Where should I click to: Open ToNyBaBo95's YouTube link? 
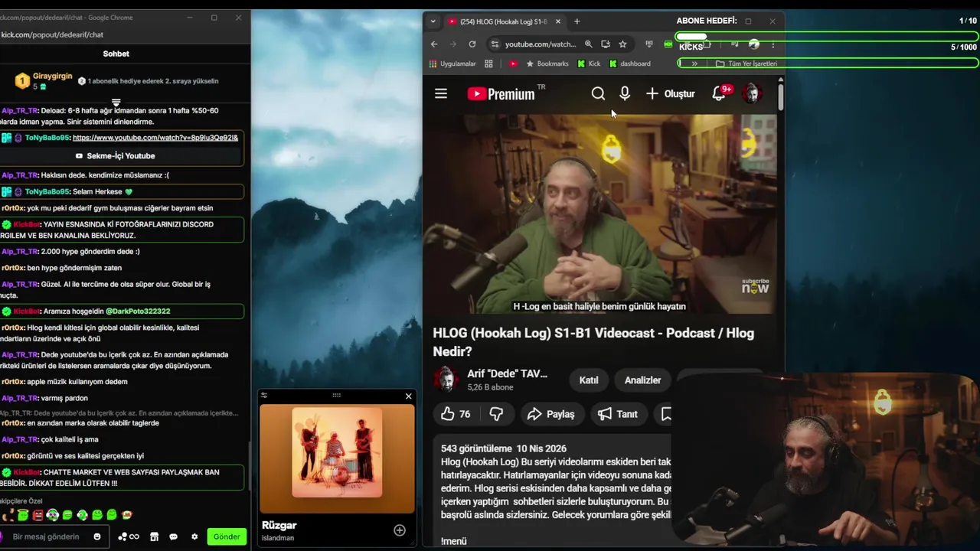[155, 138]
